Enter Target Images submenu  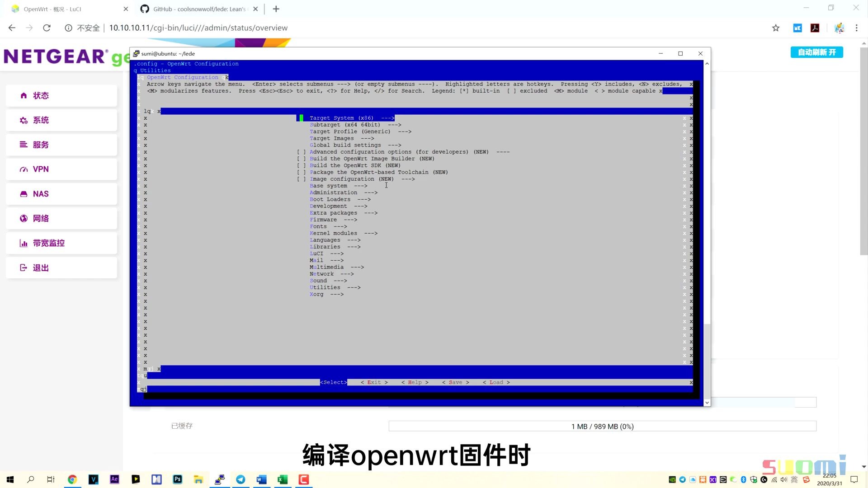(342, 138)
